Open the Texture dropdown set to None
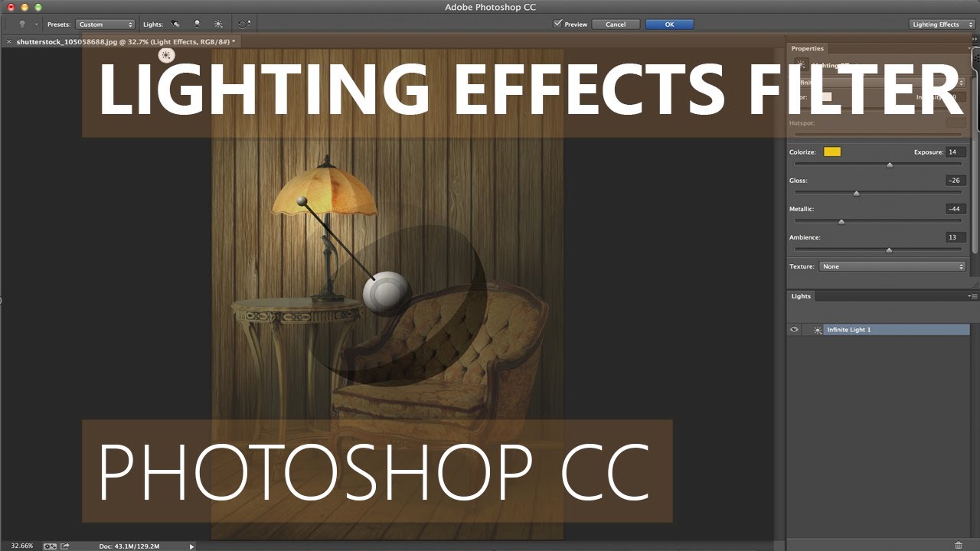This screenshot has height=551, width=980. 892,266
